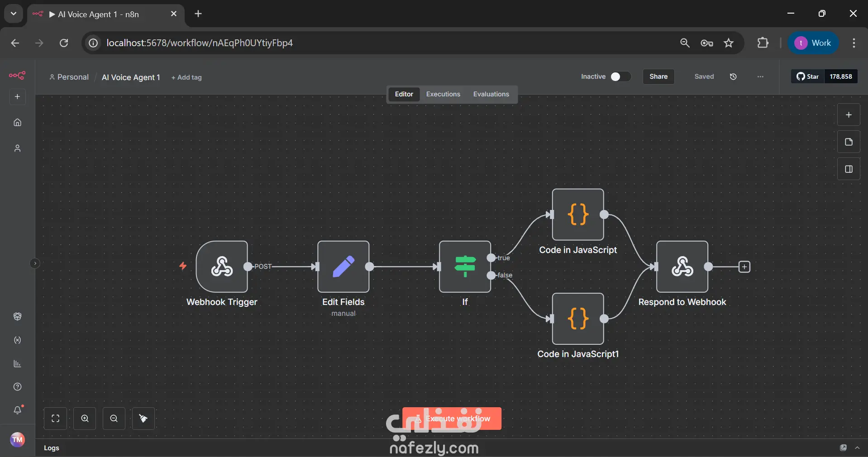868x457 pixels.
Task: Expand the collapsed left sidebar arrow
Action: point(35,263)
